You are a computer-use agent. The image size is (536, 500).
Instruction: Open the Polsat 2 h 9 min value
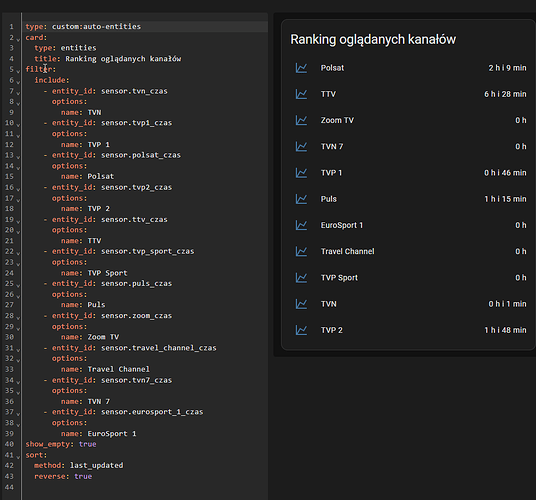coord(507,68)
